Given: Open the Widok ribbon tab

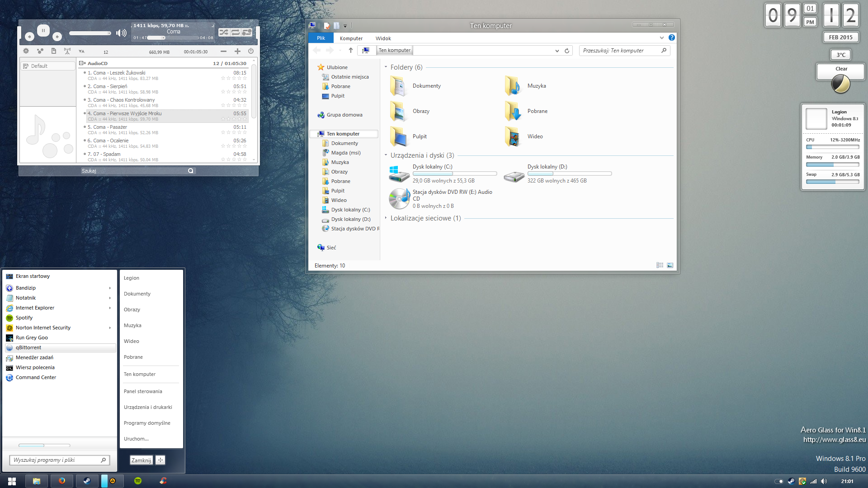Looking at the screenshot, I should click(x=383, y=38).
